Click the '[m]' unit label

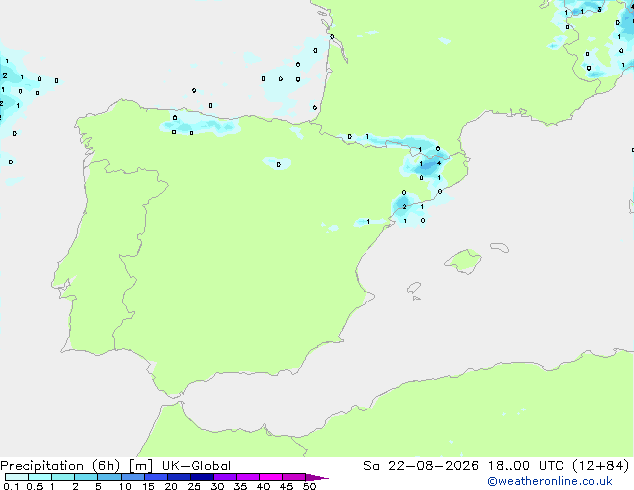[140, 466]
